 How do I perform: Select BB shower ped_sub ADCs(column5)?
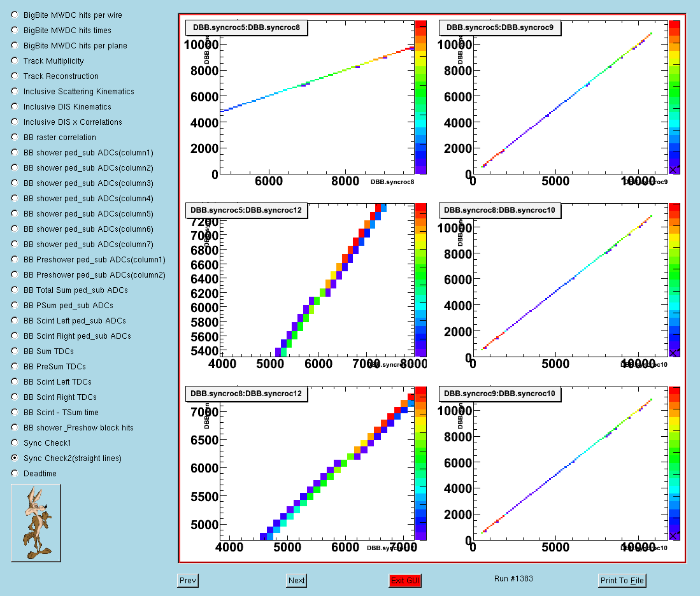coord(15,213)
